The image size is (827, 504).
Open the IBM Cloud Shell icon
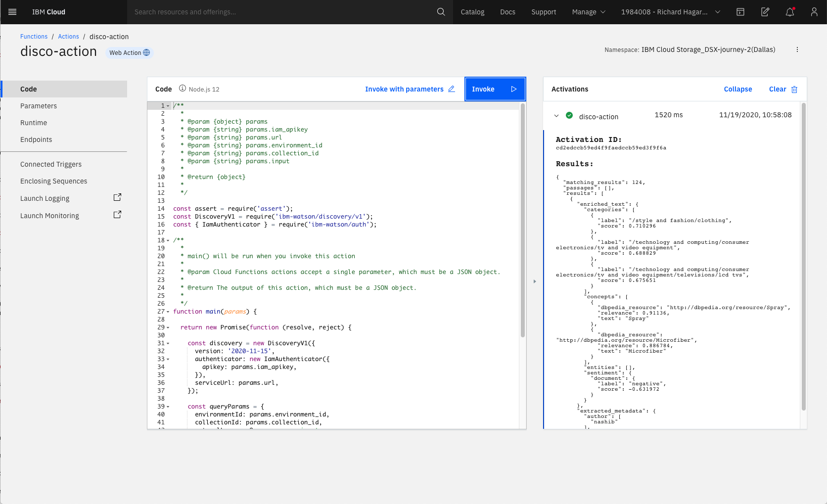point(740,12)
